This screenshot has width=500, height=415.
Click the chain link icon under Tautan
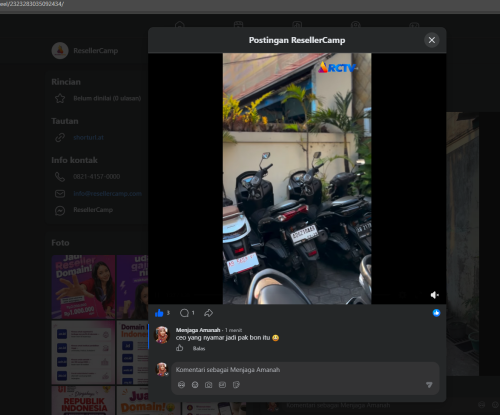[x=60, y=137]
